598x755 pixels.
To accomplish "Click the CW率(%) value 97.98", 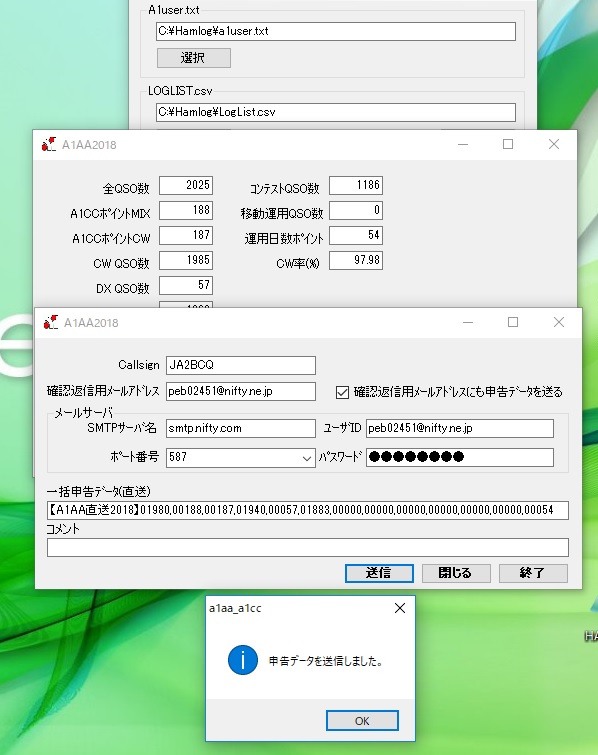I will pyautogui.click(x=356, y=260).
